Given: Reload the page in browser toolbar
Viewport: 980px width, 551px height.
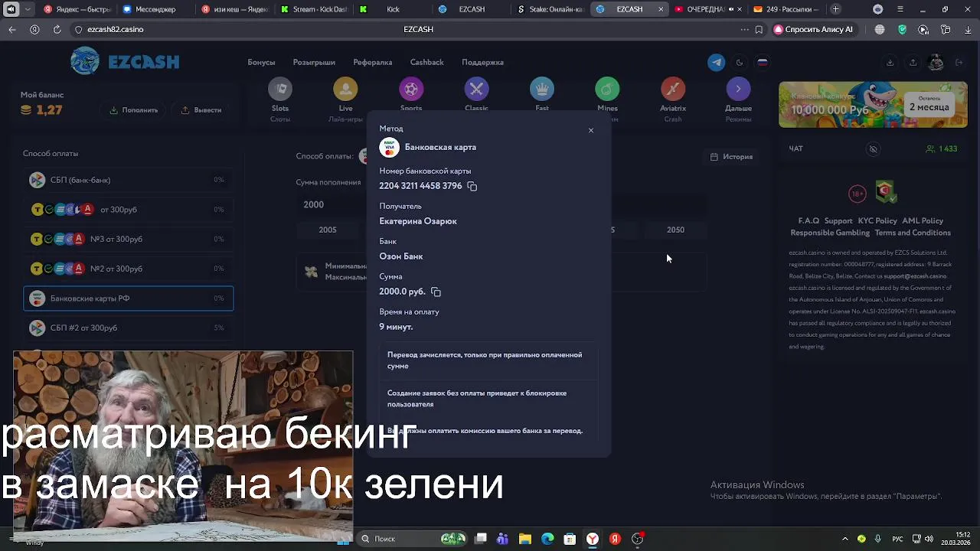Looking at the screenshot, I should click(57, 29).
